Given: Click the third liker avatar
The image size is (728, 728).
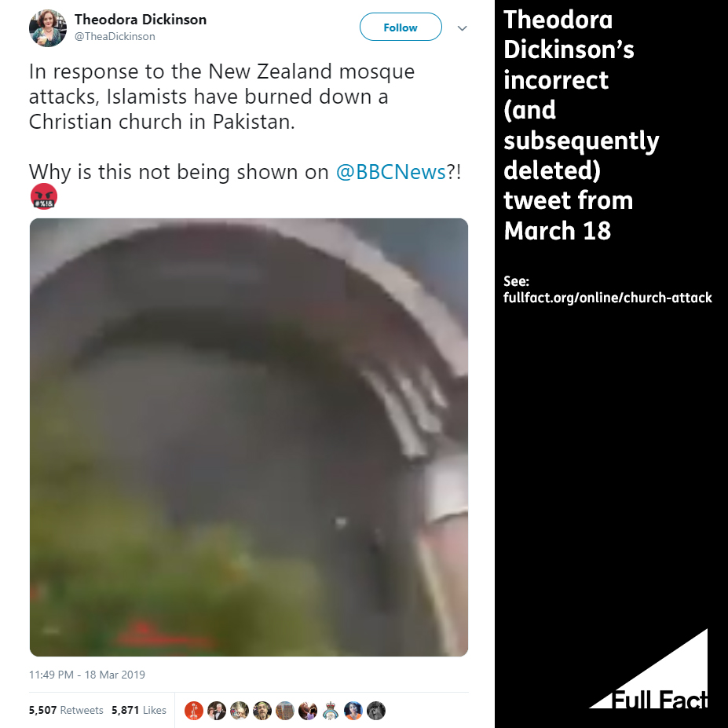Looking at the screenshot, I should pyautogui.click(x=240, y=711).
